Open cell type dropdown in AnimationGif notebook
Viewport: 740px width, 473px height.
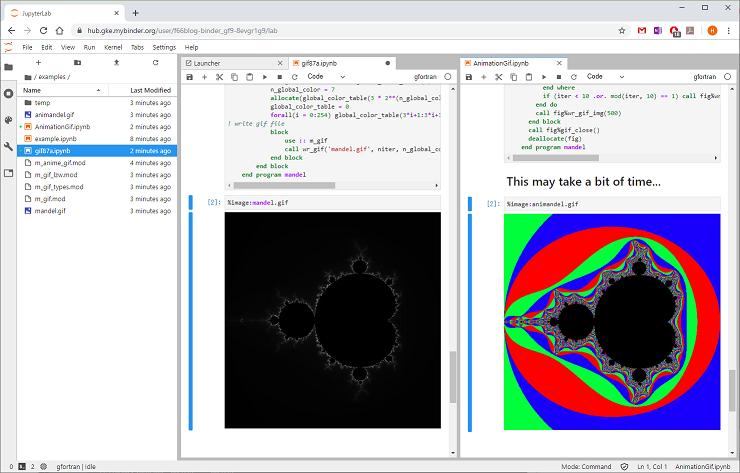tap(605, 76)
